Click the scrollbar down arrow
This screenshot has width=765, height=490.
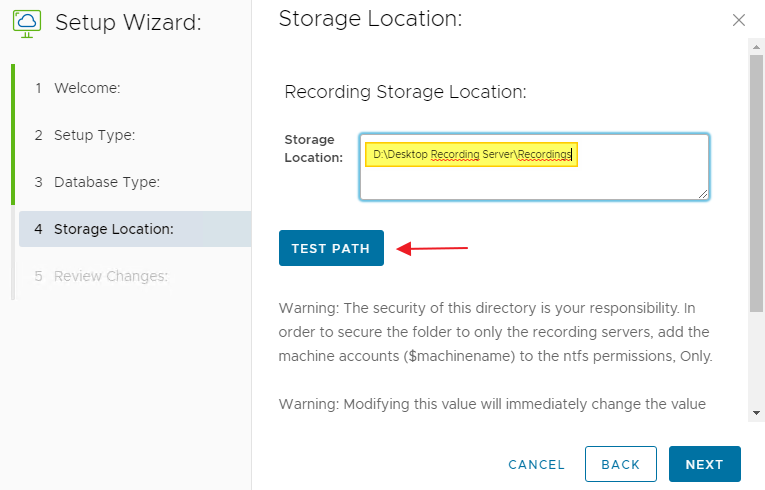[x=757, y=413]
